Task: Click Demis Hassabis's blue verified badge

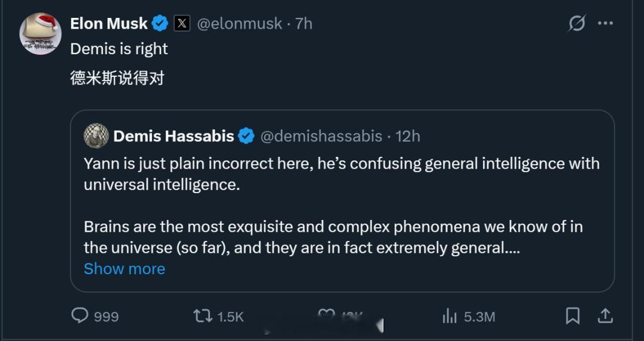Action: 246,136
